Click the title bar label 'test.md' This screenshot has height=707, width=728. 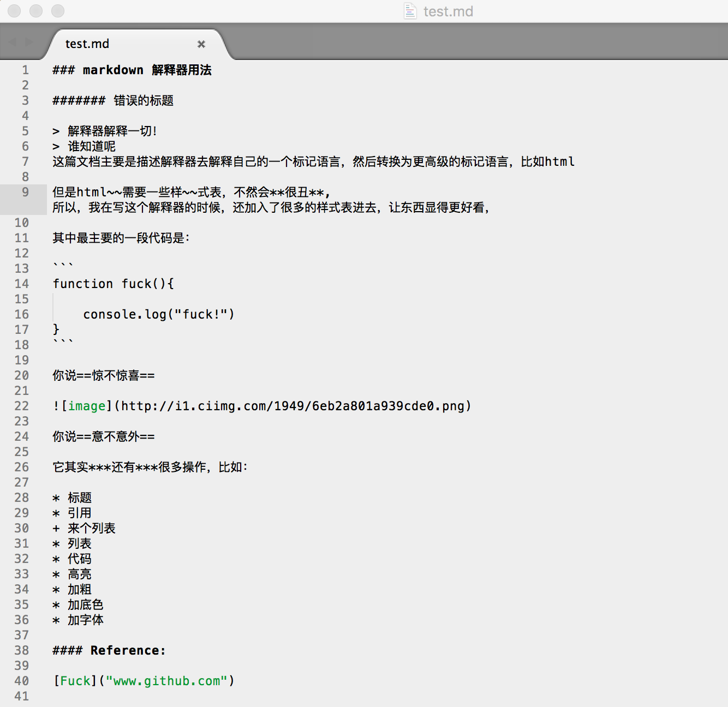click(448, 11)
